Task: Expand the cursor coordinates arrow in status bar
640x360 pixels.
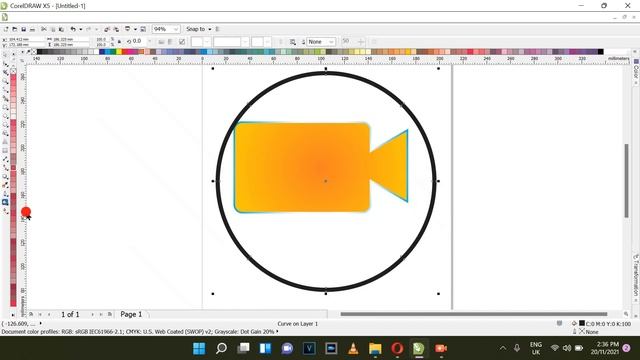Action: [40, 323]
